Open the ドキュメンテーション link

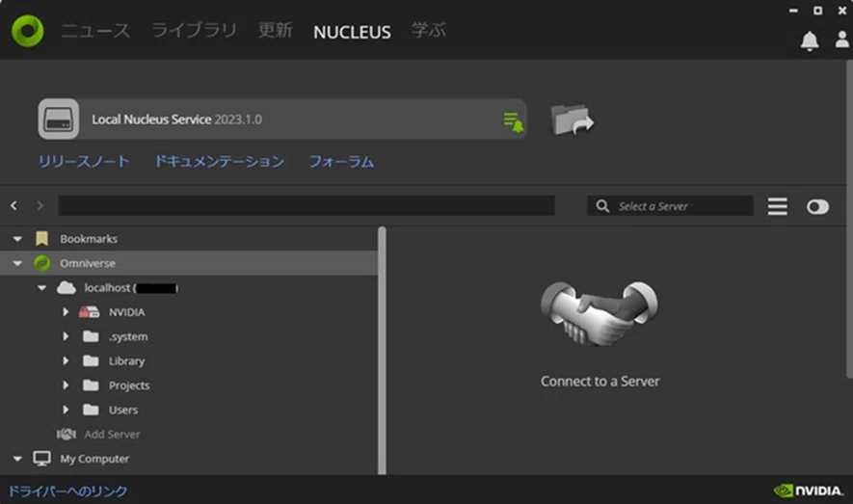pos(219,162)
